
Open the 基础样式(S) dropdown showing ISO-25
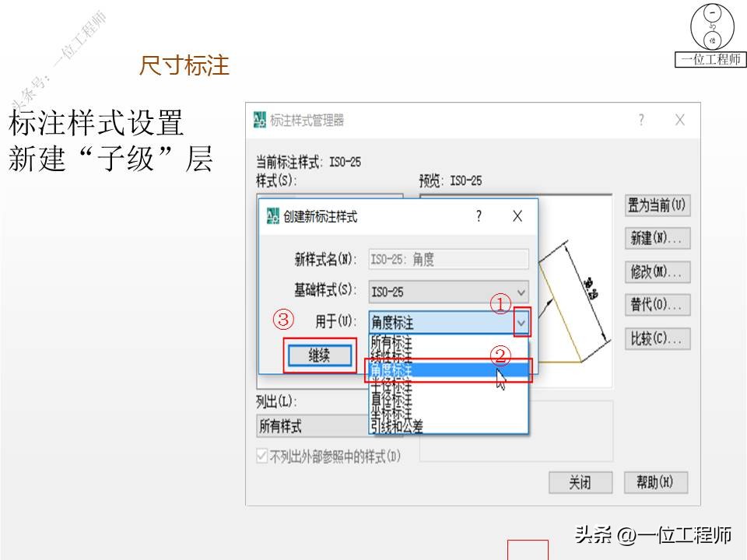click(522, 292)
